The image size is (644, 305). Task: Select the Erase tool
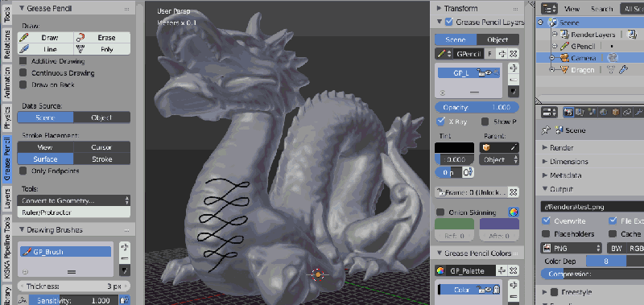click(102, 38)
